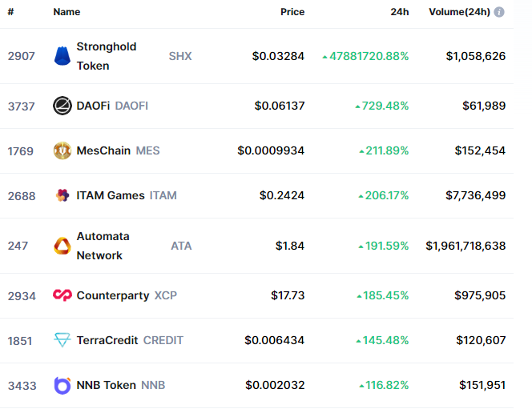Sort by the # rank column header

[x=11, y=12]
